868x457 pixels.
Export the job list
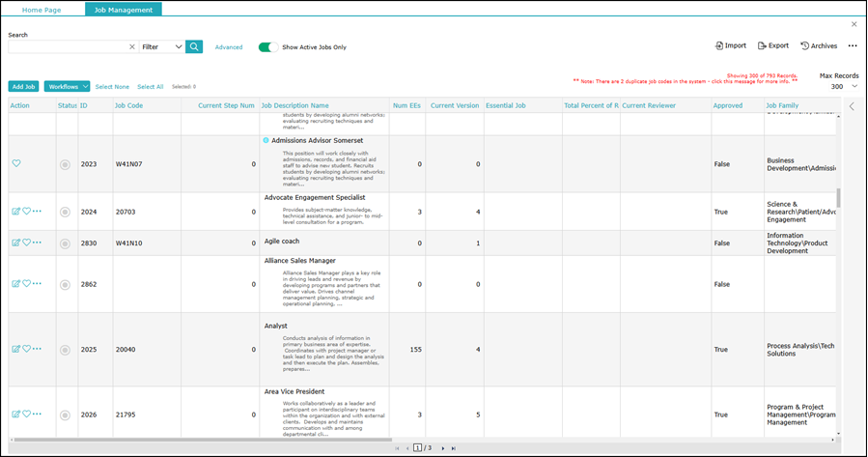coord(772,46)
